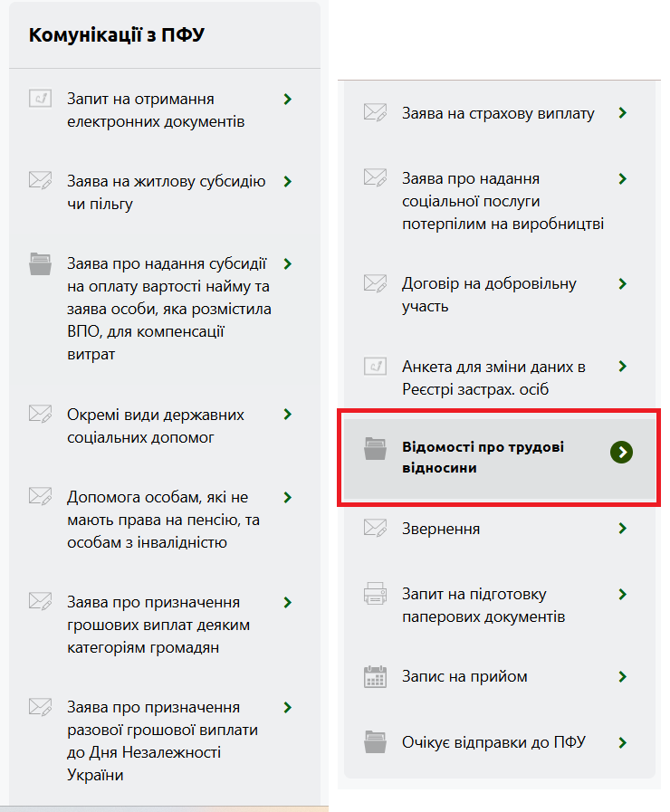Open Заява про надання соціальної послуги потерпілим
The height and width of the screenshot is (812, 670).
502,201
